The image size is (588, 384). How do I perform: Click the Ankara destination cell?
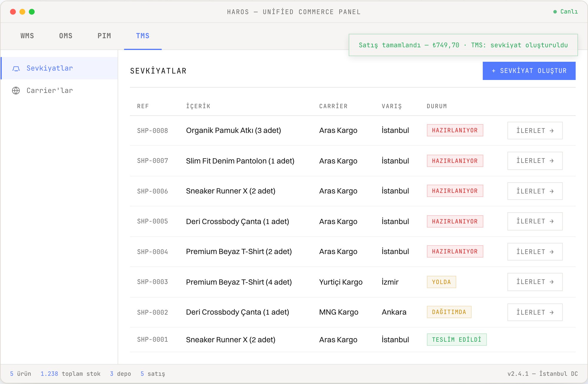(x=394, y=312)
